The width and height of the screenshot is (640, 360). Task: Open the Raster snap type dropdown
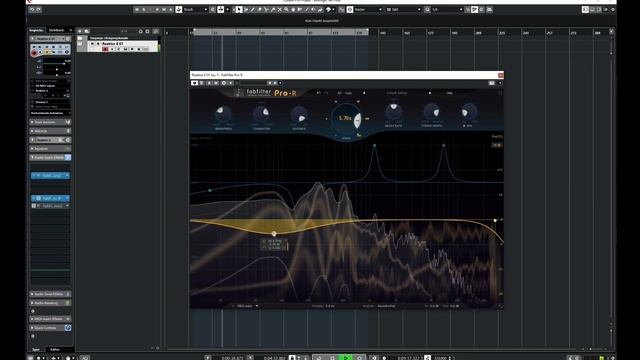click(x=368, y=9)
